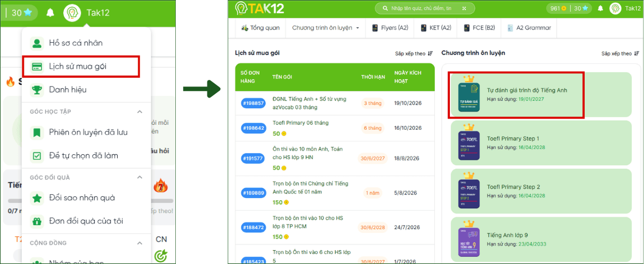644x264 pixels.
Task: Open Sắp xếp theo for Chương trình ôn luyện list
Action: [620, 53]
